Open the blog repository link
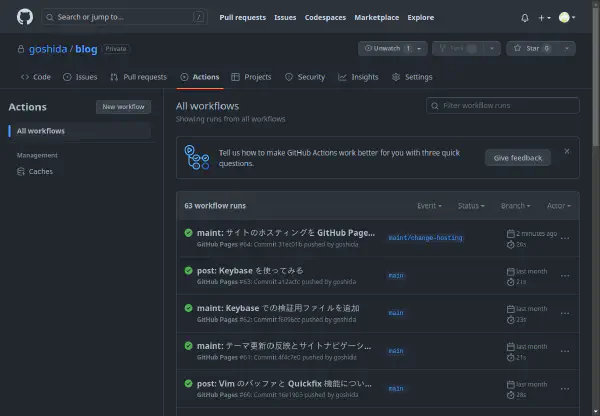The height and width of the screenshot is (416, 600). coord(86,49)
